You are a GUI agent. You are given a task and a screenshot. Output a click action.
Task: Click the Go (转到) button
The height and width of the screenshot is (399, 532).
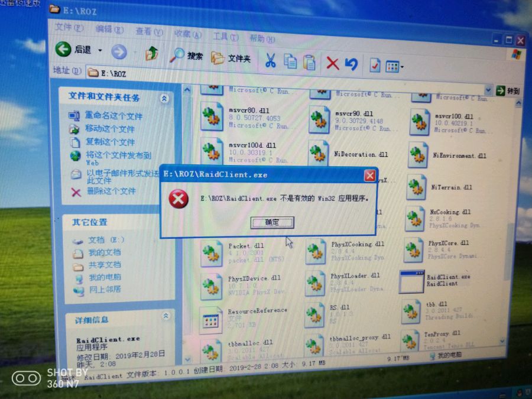[x=508, y=90]
